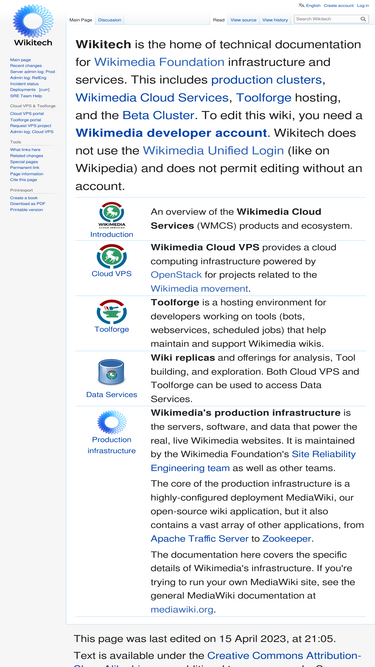Open Request VPS project link
The height and width of the screenshot is (667, 375).
[31, 126]
